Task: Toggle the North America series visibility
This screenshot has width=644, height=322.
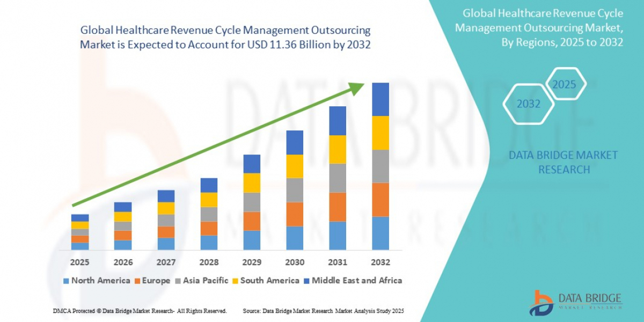Action: point(65,280)
